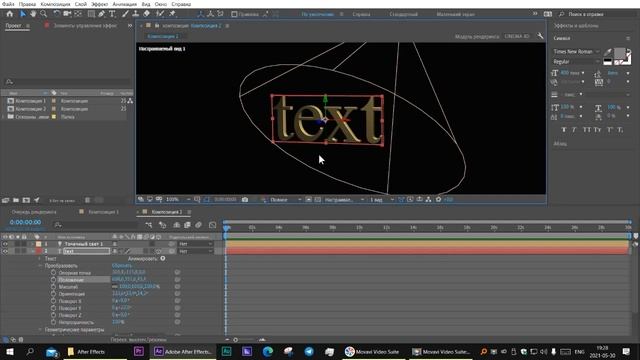Toggle the Ориентация stopwatch
Image resolution: width=640 pixels, height=360 pixels.
pyautogui.click(x=53, y=294)
